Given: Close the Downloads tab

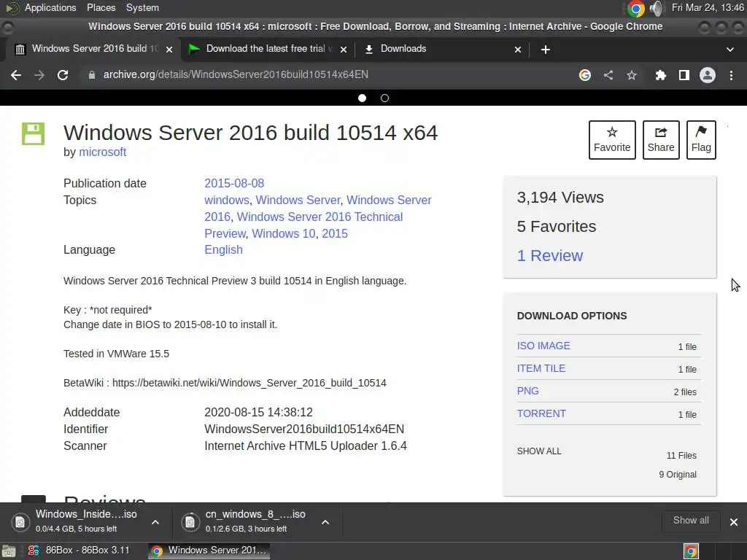Looking at the screenshot, I should [x=518, y=50].
